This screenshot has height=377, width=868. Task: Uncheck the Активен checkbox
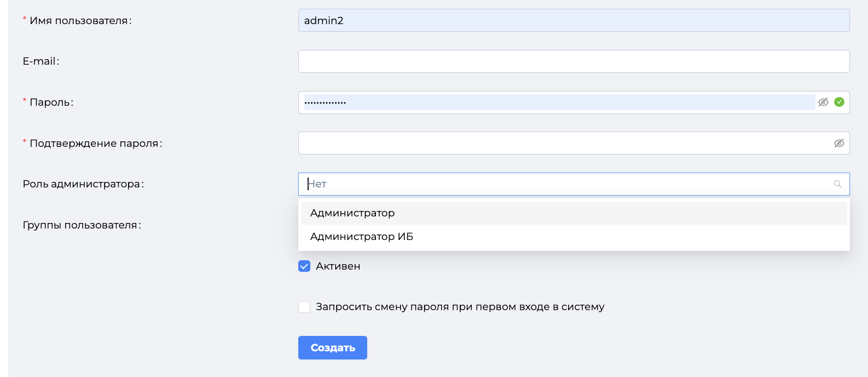pyautogui.click(x=304, y=266)
